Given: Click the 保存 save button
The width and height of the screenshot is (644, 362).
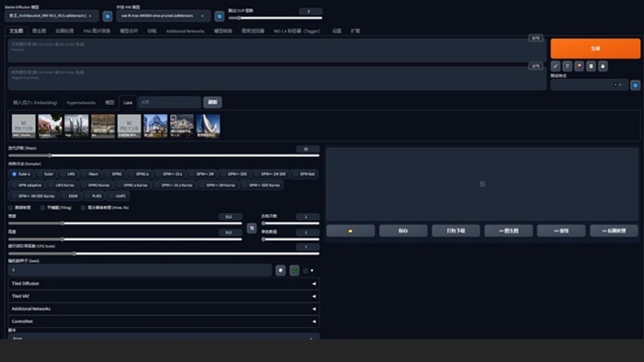Looking at the screenshot, I should 403,231.
